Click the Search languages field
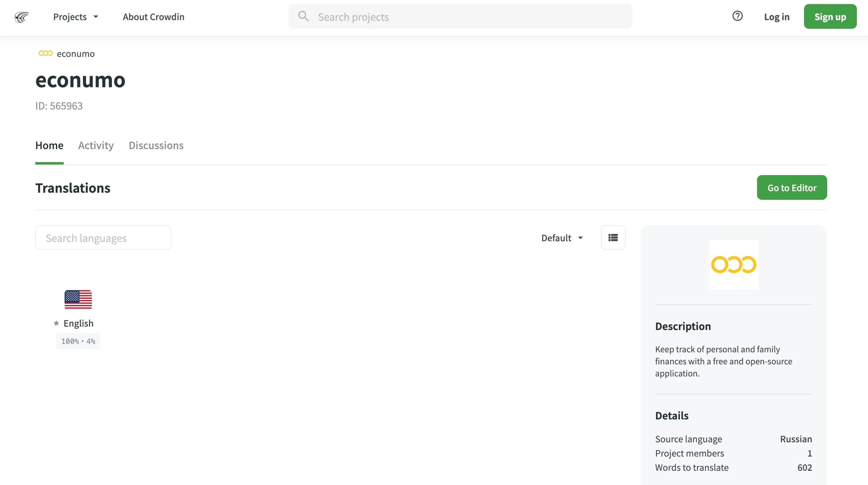This screenshot has width=868, height=485. [x=103, y=238]
